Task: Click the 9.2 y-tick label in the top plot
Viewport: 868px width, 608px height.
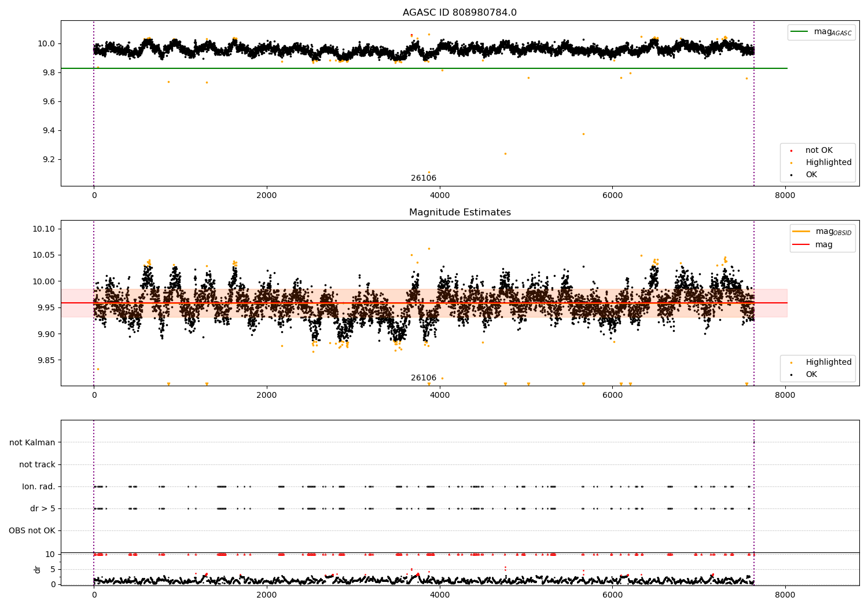Action: 48,159
